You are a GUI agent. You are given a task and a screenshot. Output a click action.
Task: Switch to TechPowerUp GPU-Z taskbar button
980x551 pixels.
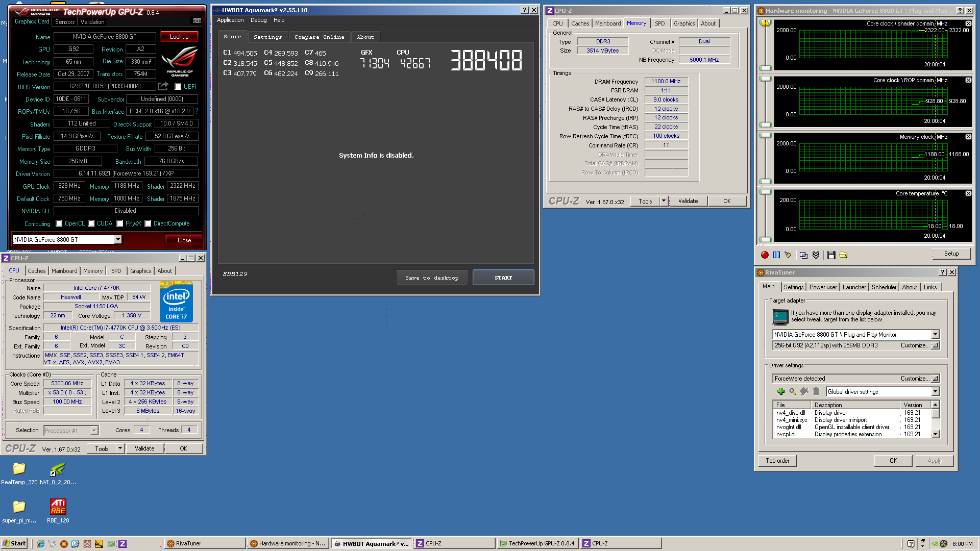537,543
